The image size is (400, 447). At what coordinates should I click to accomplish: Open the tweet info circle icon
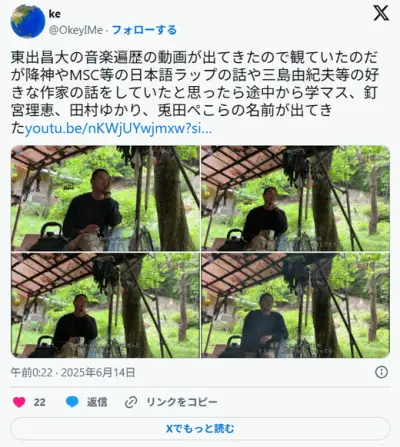[x=381, y=372]
